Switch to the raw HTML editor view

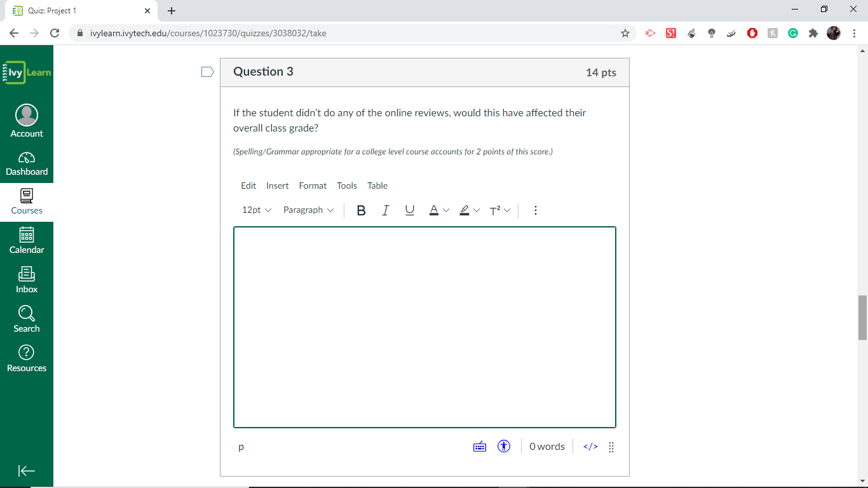tap(589, 446)
